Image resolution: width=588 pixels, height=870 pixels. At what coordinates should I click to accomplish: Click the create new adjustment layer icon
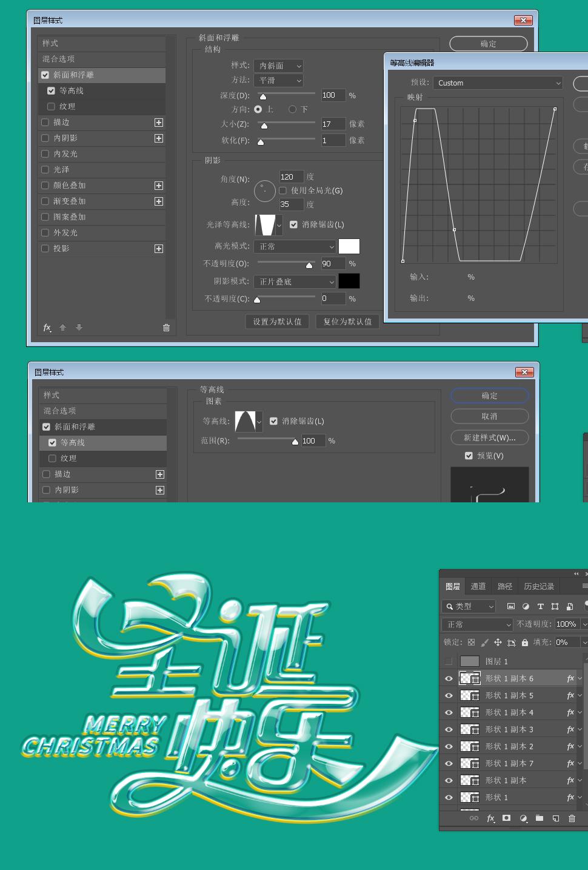tap(523, 818)
